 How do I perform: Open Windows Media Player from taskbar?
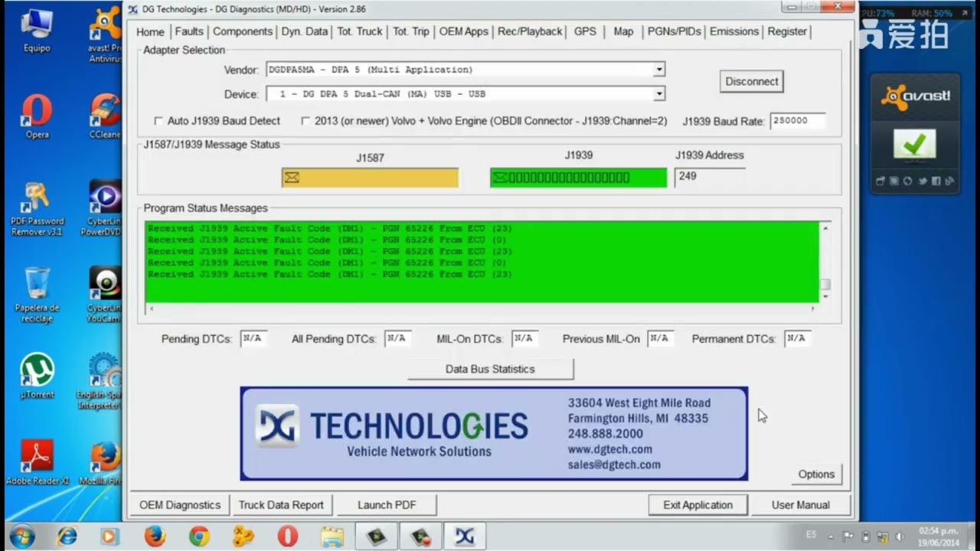110,536
